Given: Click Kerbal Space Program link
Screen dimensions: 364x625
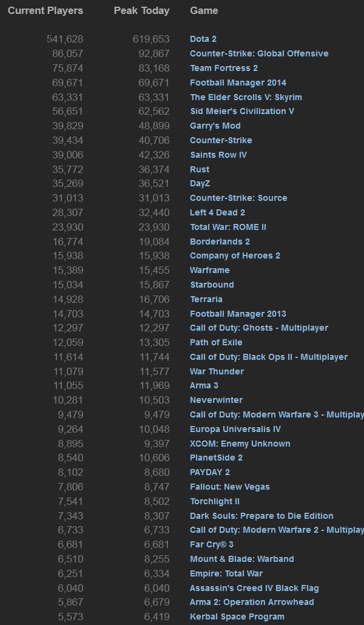Looking at the screenshot, I should [x=237, y=617].
